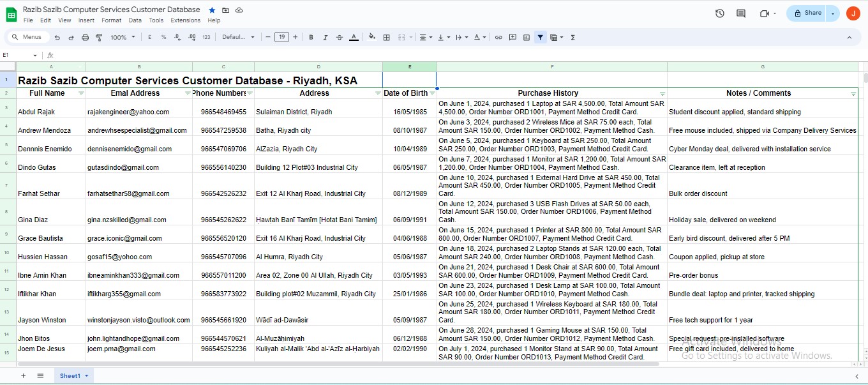Select the paint format tool
The height and width of the screenshot is (385, 868).
pyautogui.click(x=99, y=38)
